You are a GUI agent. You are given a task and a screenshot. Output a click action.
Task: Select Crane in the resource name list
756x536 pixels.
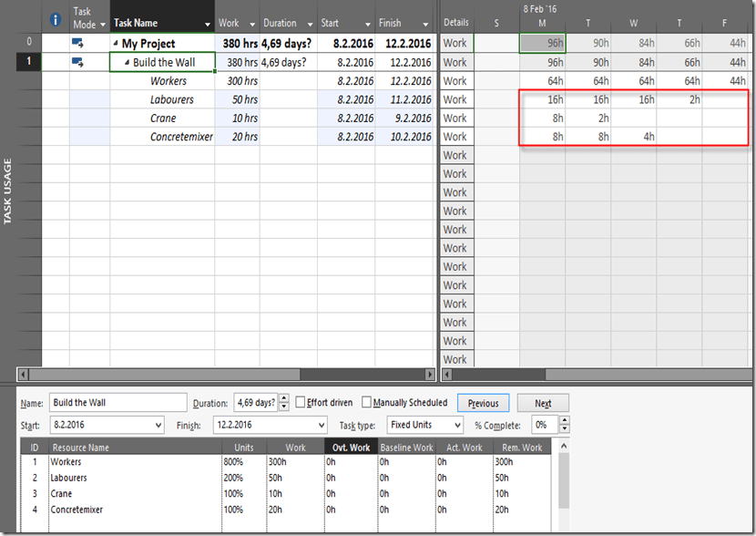pos(63,494)
